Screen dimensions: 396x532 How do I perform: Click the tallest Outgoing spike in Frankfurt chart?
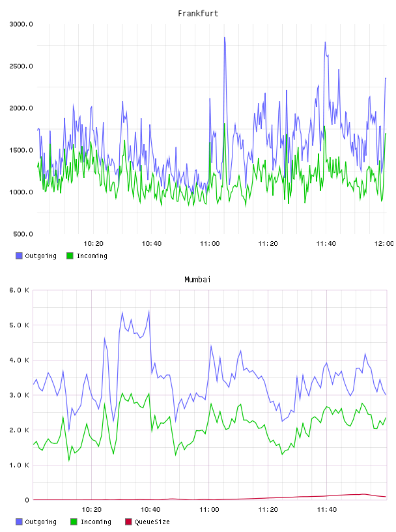pyautogui.click(x=225, y=38)
